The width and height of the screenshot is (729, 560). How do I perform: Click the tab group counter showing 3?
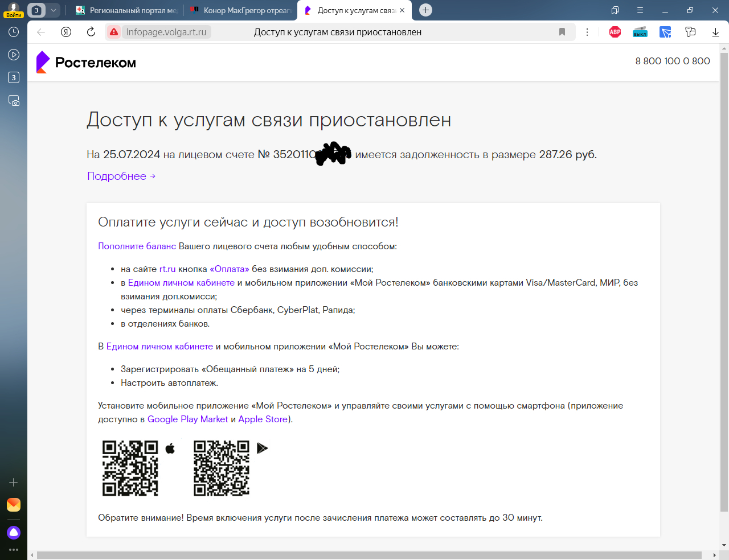tap(36, 10)
